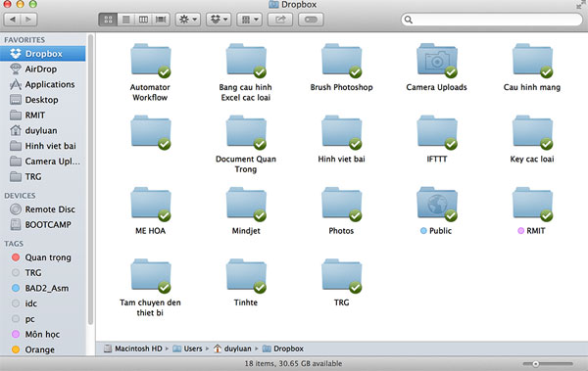The width and height of the screenshot is (588, 371).
Task: Open Applications in the sidebar
Action: point(43,84)
